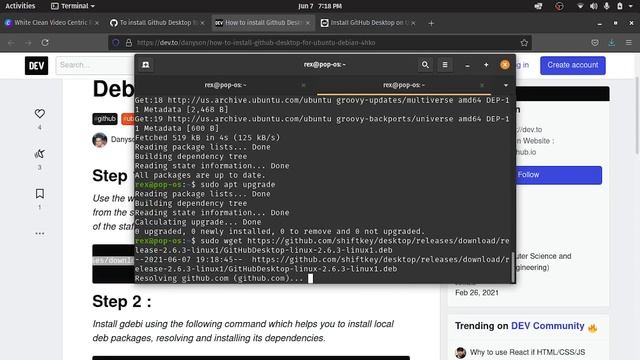Click the shield tracking protection icon
The image size is (640, 360).
pos(116,42)
